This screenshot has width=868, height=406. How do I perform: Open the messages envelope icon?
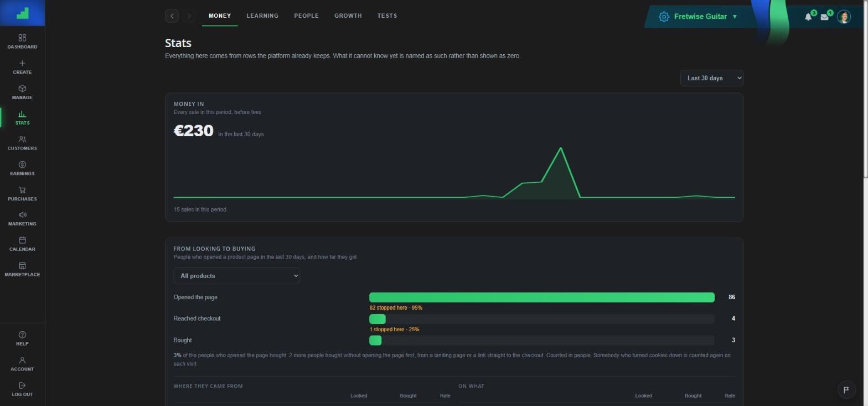click(x=825, y=17)
